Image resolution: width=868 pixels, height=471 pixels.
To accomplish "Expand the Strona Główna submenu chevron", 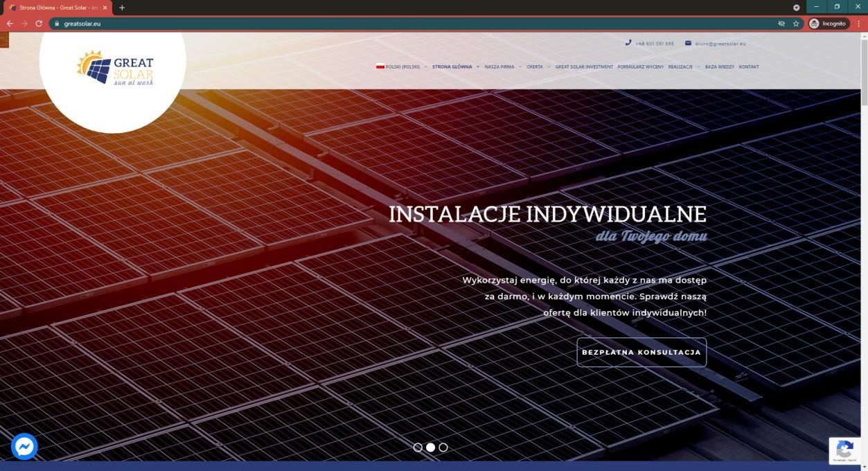I will [478, 67].
